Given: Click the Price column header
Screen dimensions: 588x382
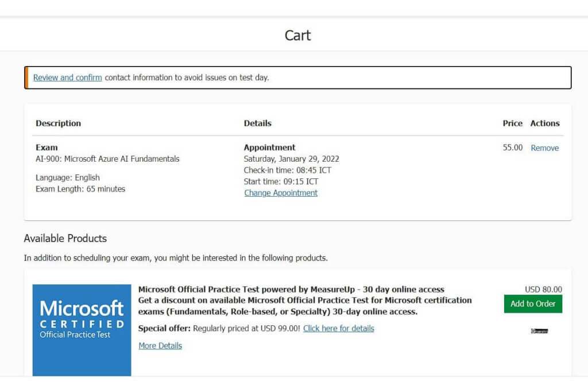Looking at the screenshot, I should click(x=512, y=123).
